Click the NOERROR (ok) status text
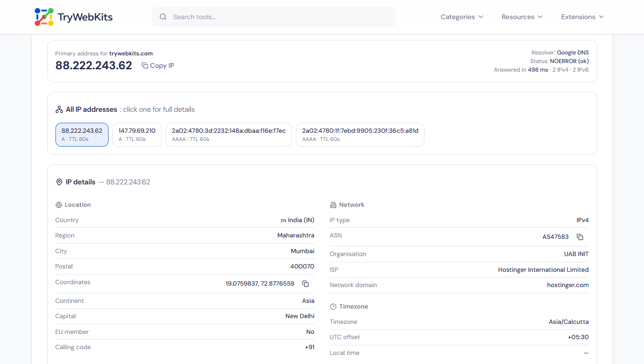644x364 pixels. click(569, 61)
